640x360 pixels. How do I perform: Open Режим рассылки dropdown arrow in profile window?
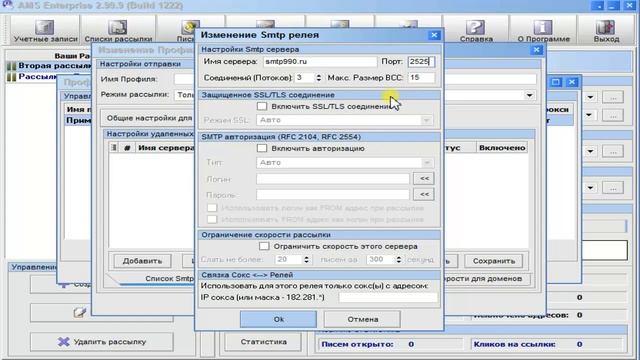529,95
